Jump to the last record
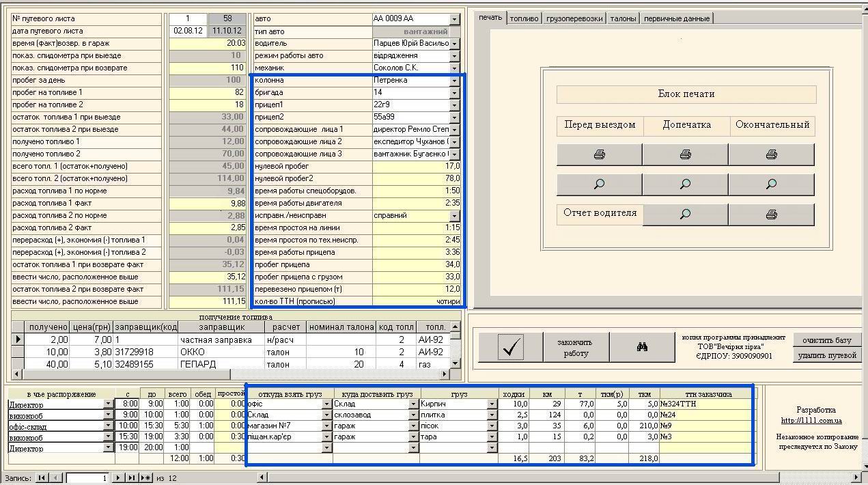 tap(132, 478)
